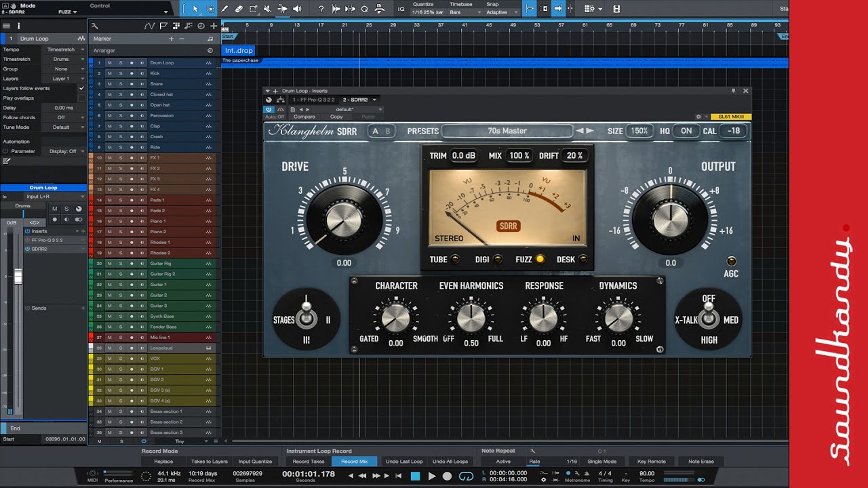Open the Snap Adaptive dropdown
The height and width of the screenshot is (488, 868).
502,12
